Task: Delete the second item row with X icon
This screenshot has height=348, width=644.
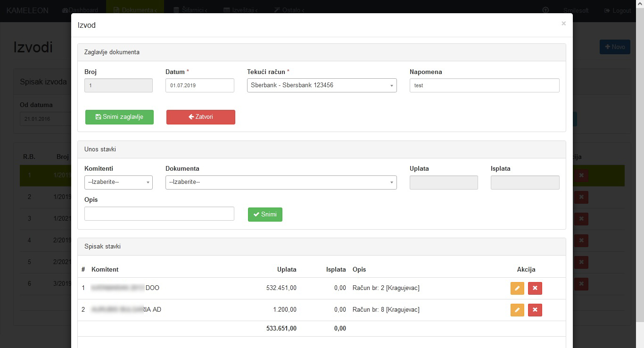Action: click(535, 310)
